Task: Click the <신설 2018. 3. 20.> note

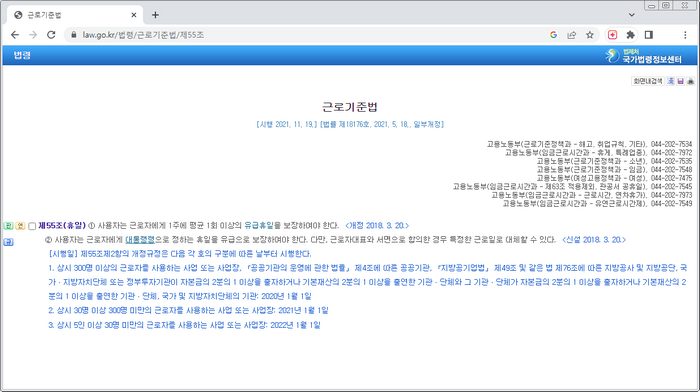Action: [x=594, y=240]
